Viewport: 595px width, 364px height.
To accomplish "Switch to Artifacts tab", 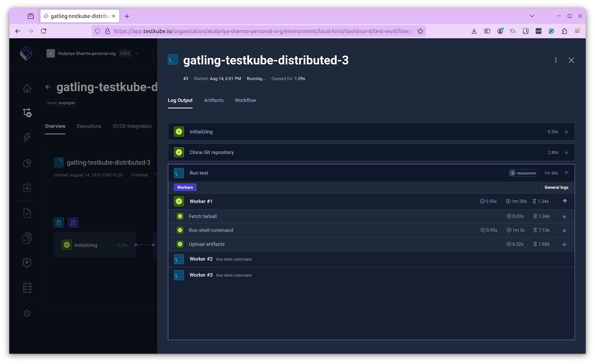I will pyautogui.click(x=214, y=100).
